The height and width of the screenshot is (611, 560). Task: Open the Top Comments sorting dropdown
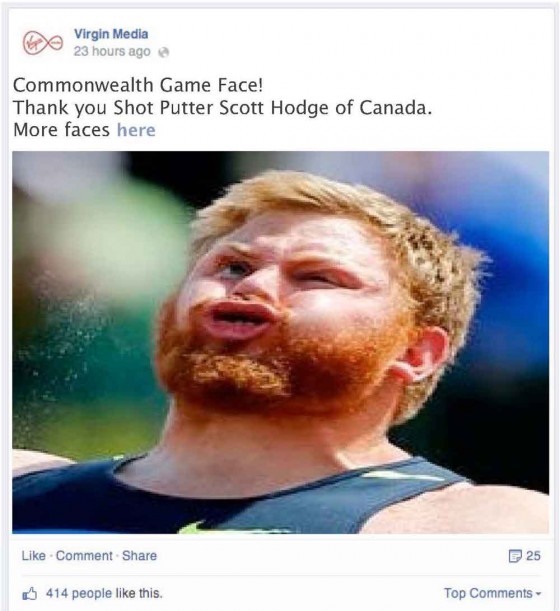(x=493, y=593)
